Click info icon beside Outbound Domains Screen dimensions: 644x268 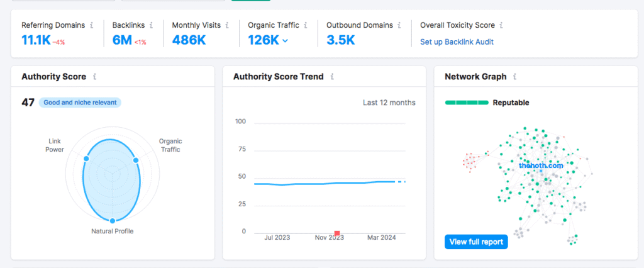pos(399,26)
